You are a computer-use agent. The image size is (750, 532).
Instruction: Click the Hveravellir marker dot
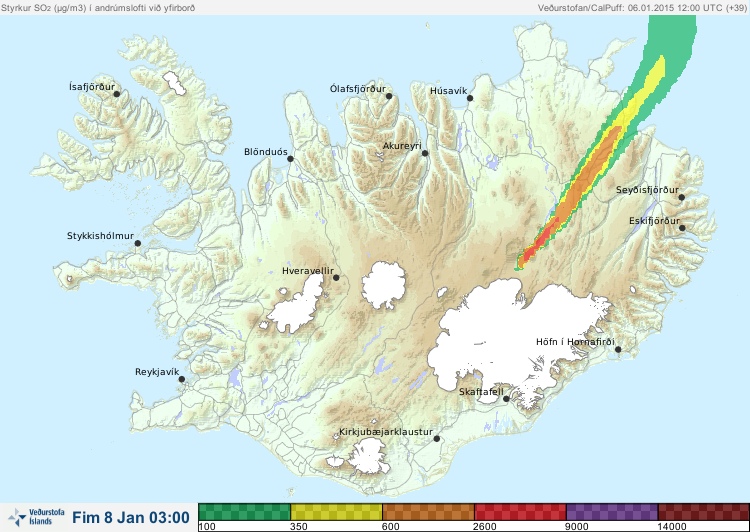(336, 277)
